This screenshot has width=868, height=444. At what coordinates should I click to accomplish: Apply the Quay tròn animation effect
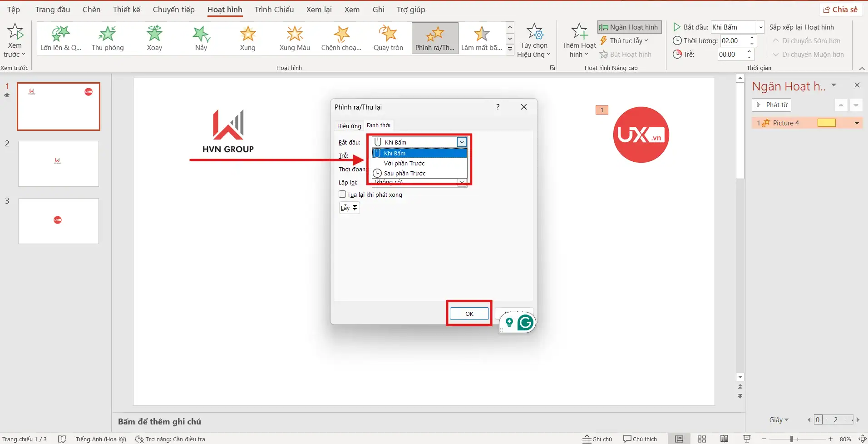tap(388, 38)
